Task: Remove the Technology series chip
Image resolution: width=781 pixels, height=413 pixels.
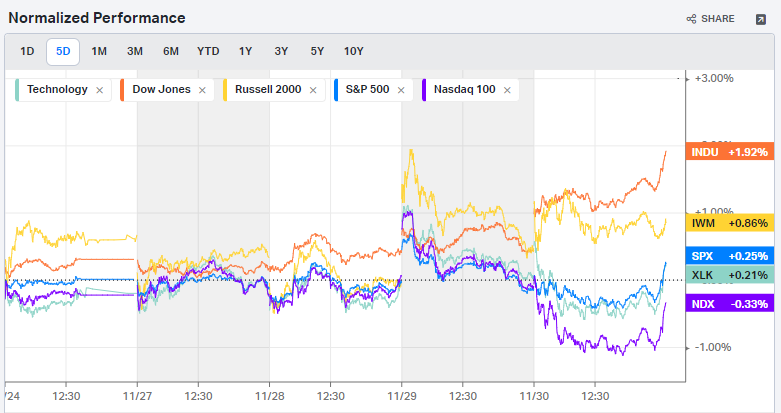Action: [x=100, y=90]
